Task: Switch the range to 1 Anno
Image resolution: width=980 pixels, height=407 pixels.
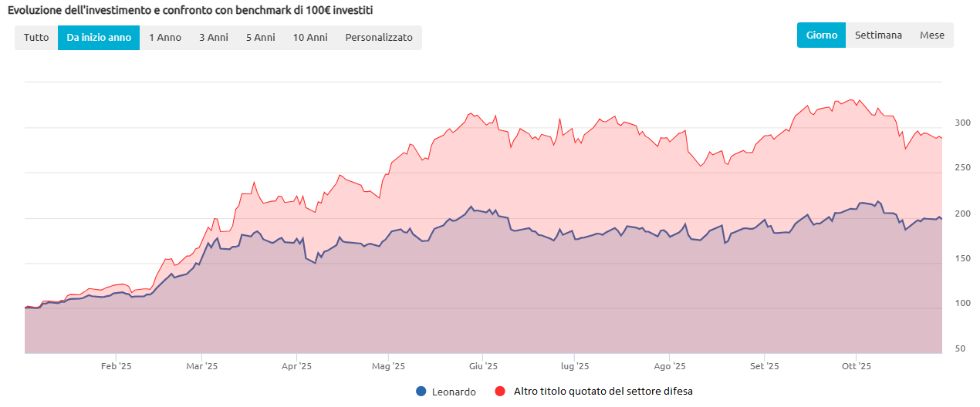Action: click(165, 37)
